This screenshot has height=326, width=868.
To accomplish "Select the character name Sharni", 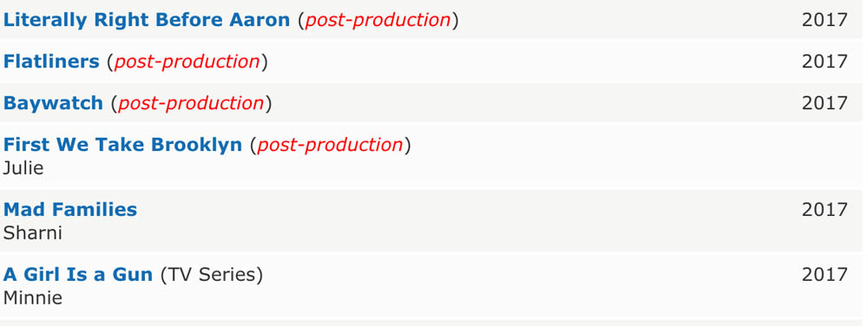I will click(33, 233).
